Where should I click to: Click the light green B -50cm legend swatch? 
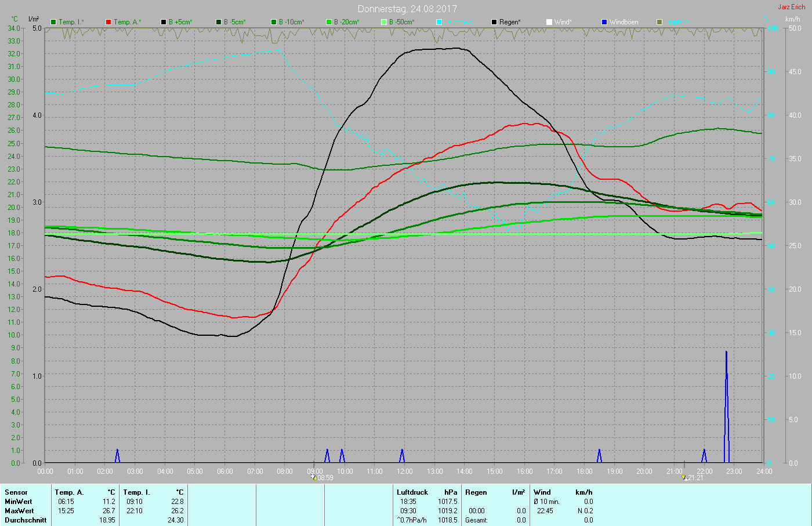tap(384, 22)
